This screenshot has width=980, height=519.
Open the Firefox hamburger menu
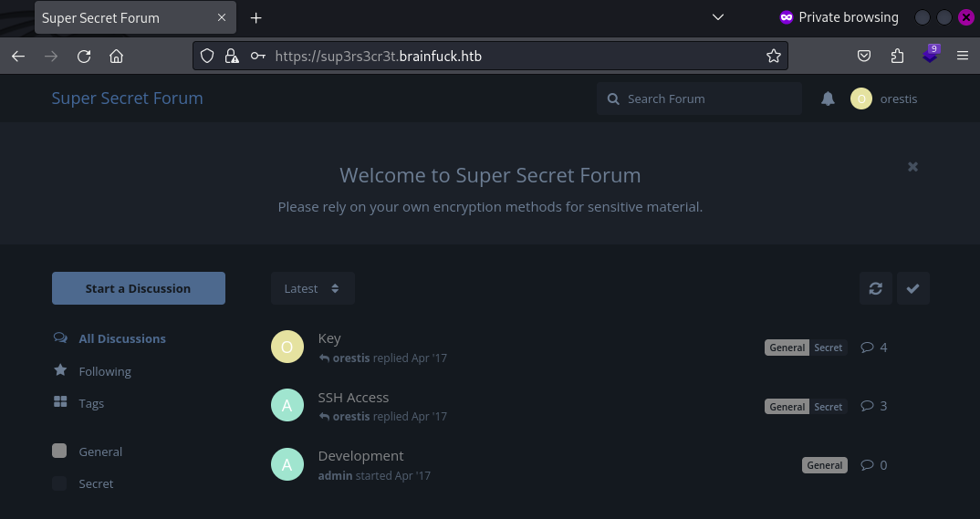click(963, 57)
